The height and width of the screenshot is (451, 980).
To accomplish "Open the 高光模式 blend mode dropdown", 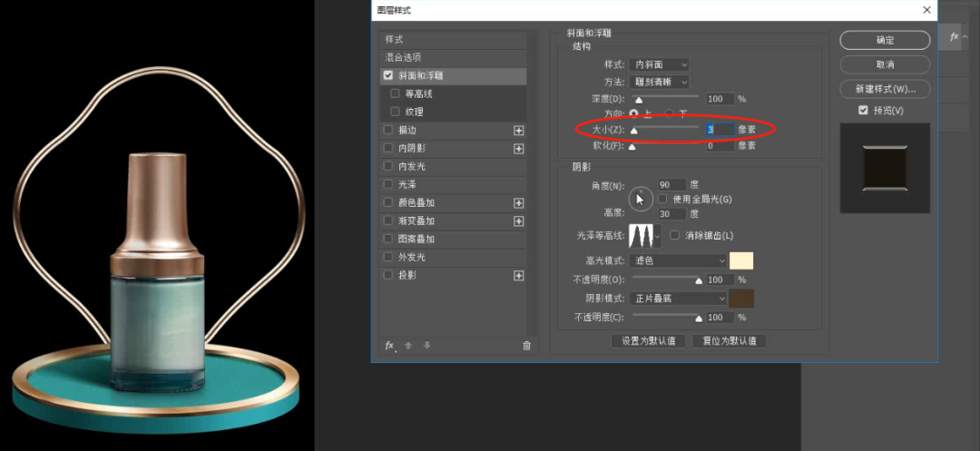I will click(680, 261).
